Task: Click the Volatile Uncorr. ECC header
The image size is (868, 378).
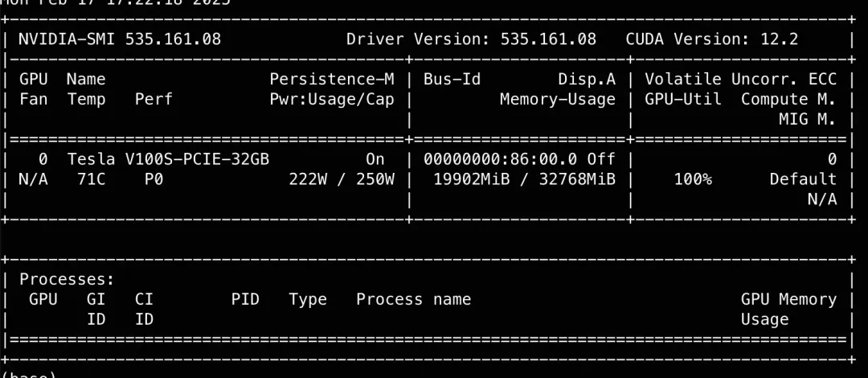Action: click(x=741, y=80)
